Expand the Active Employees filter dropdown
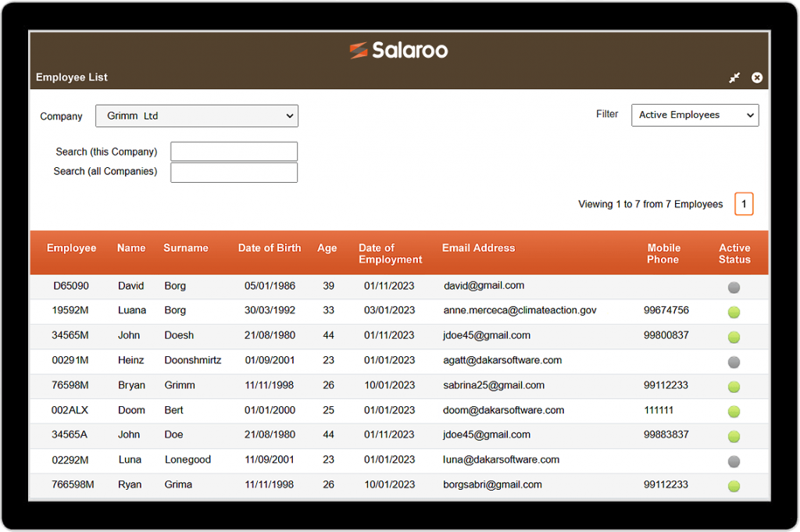The image size is (800, 532). (x=695, y=115)
